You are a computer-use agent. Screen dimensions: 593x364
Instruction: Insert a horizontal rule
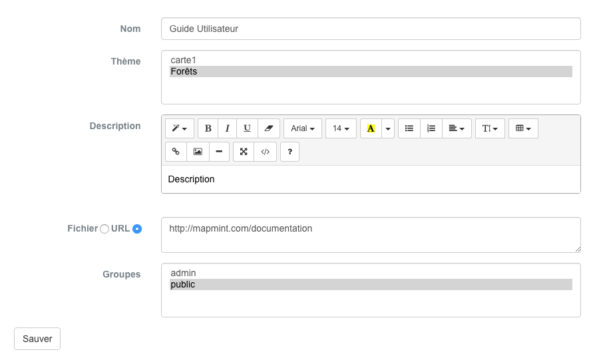[x=219, y=152]
